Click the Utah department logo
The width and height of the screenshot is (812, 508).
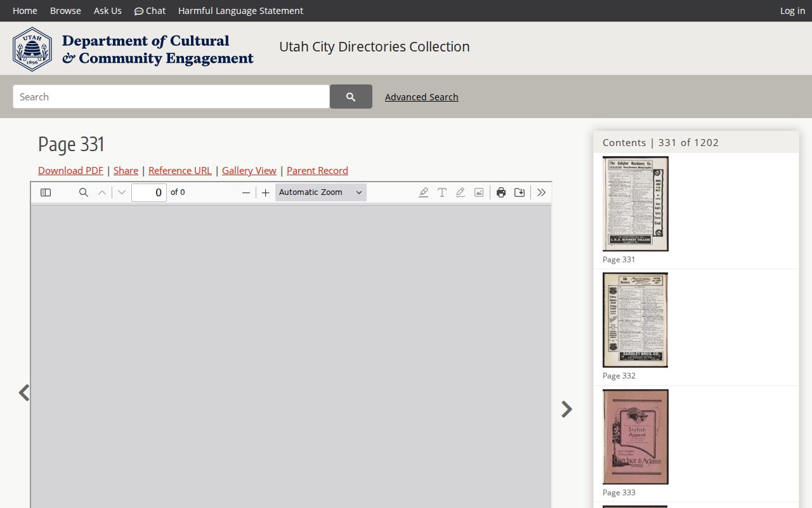click(133, 49)
